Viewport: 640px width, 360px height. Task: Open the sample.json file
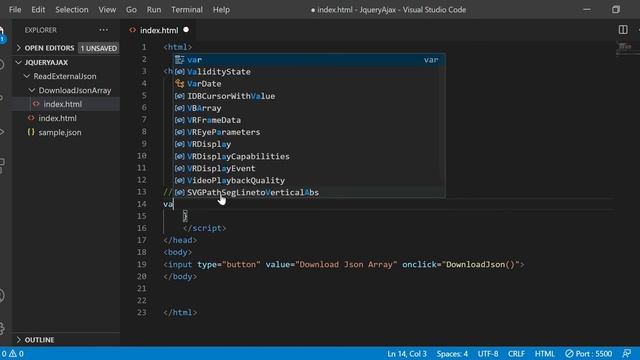click(60, 132)
